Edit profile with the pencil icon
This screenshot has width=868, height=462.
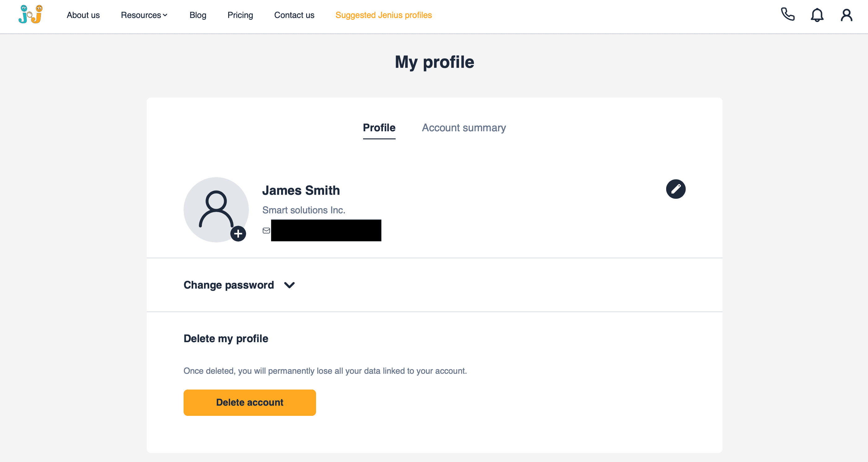[675, 189]
